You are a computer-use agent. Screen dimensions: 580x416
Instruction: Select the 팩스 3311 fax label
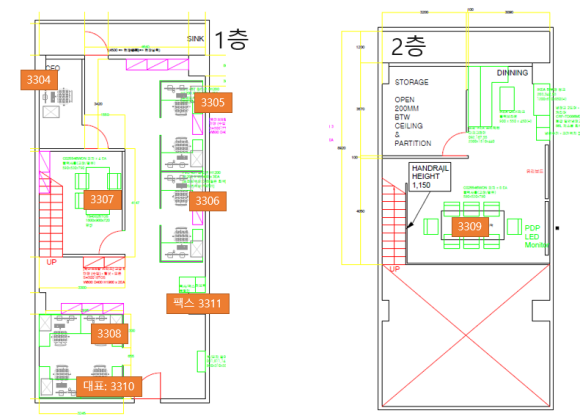tap(198, 304)
